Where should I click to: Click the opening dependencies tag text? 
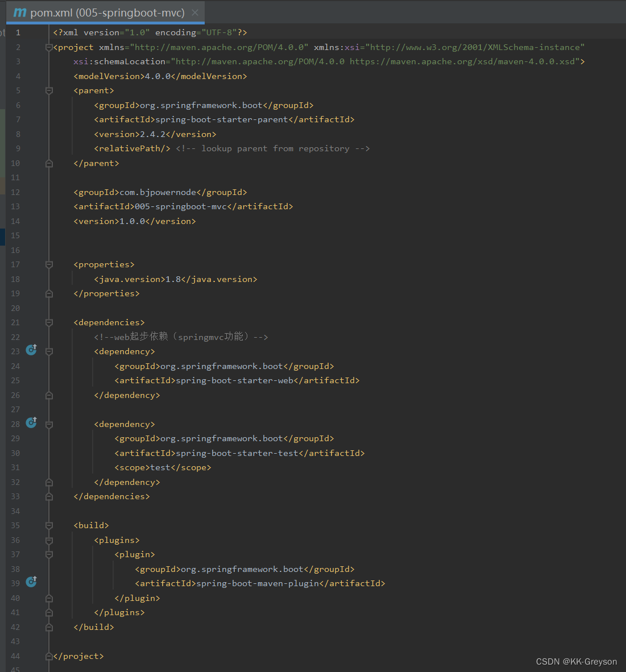(109, 322)
